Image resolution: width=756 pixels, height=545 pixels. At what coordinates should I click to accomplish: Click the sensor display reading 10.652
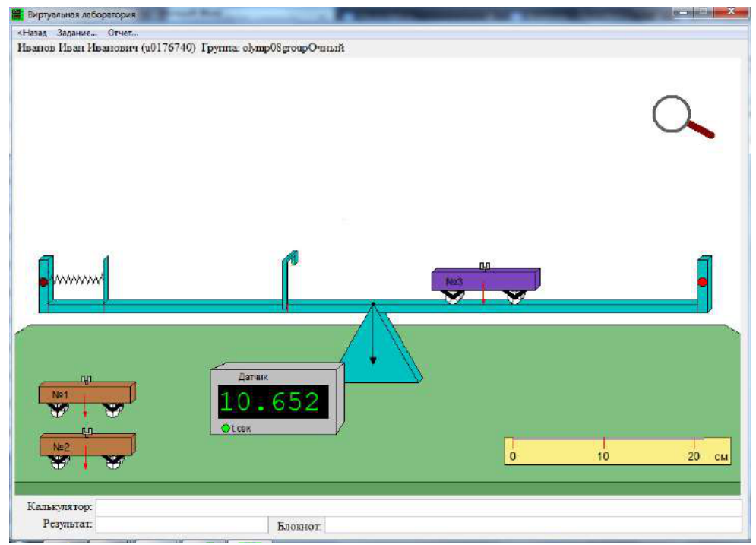pyautogui.click(x=273, y=402)
